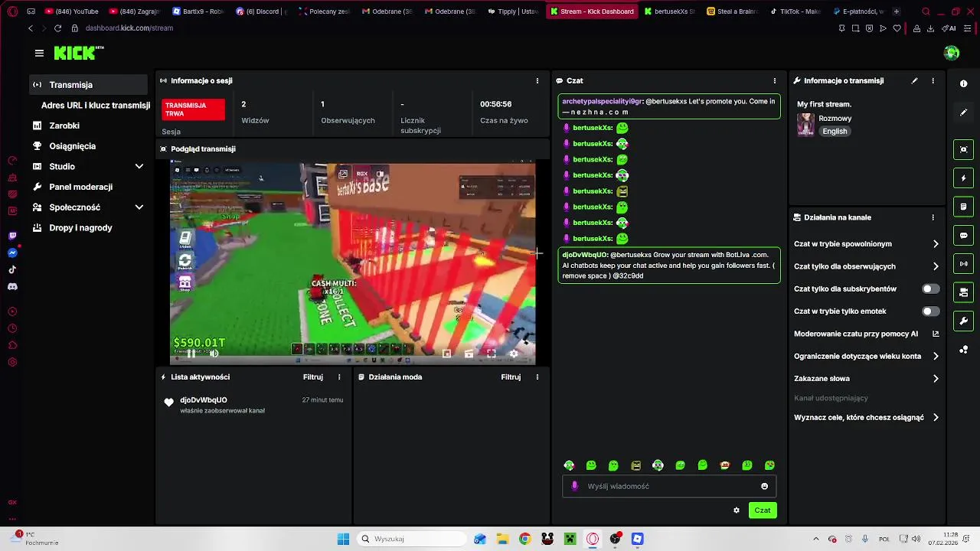The width and height of the screenshot is (980, 551).
Task: Open Windows Start menu on taskbar
Action: tap(342, 539)
